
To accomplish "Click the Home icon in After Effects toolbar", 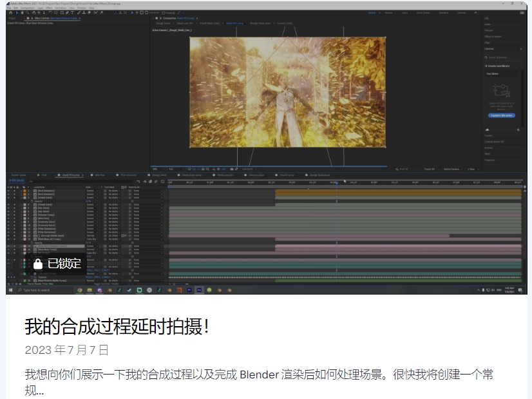I will tap(10, 12).
